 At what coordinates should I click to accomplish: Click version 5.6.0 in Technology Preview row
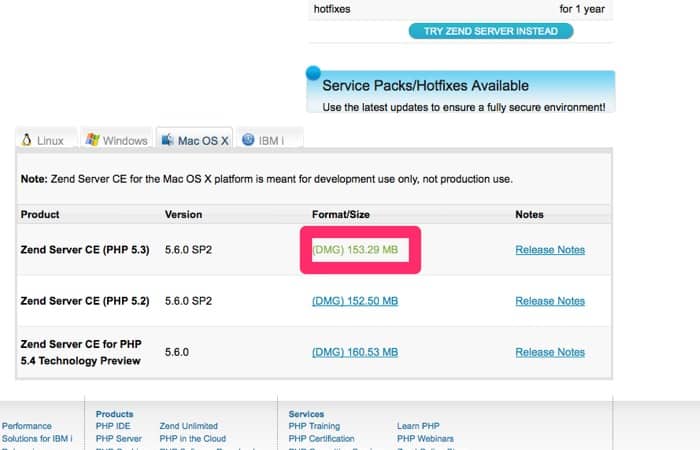click(177, 352)
